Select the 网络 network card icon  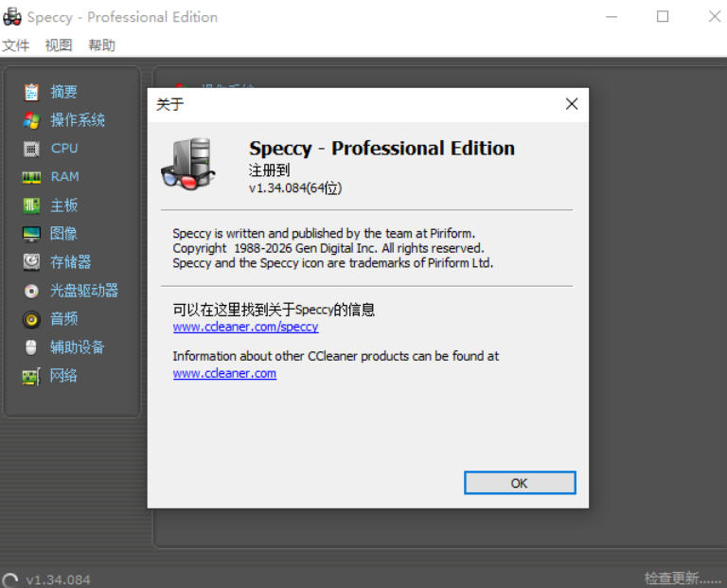[31, 376]
